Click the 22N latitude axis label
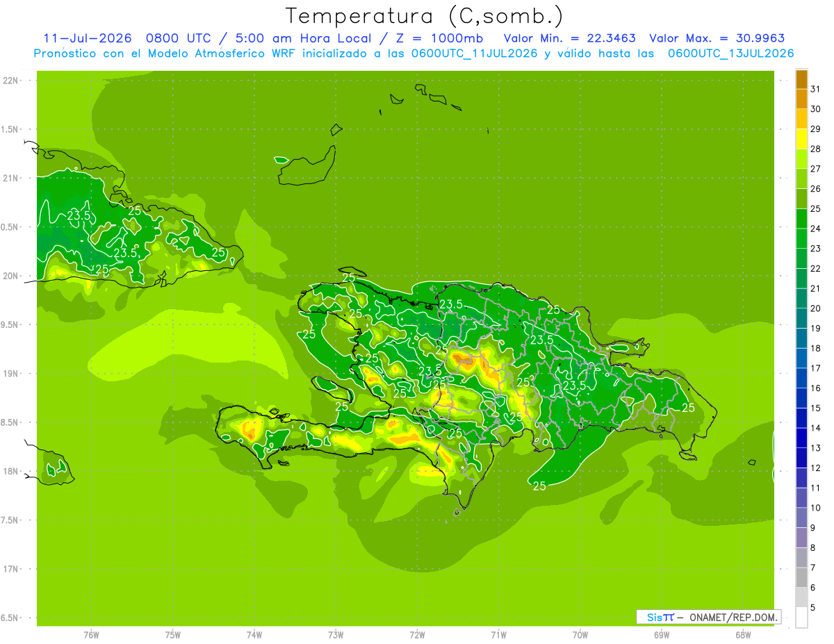Viewport: 834px width, 644px height. click(11, 81)
